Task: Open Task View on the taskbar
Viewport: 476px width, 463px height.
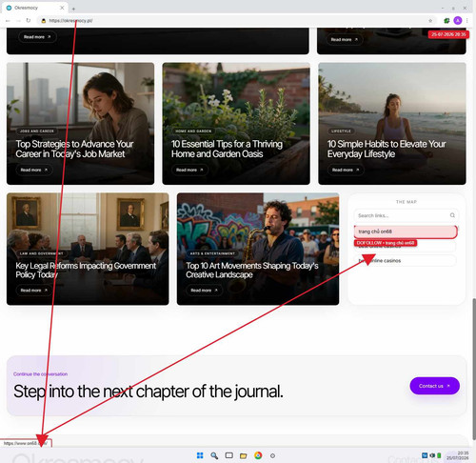Action: pos(228,455)
